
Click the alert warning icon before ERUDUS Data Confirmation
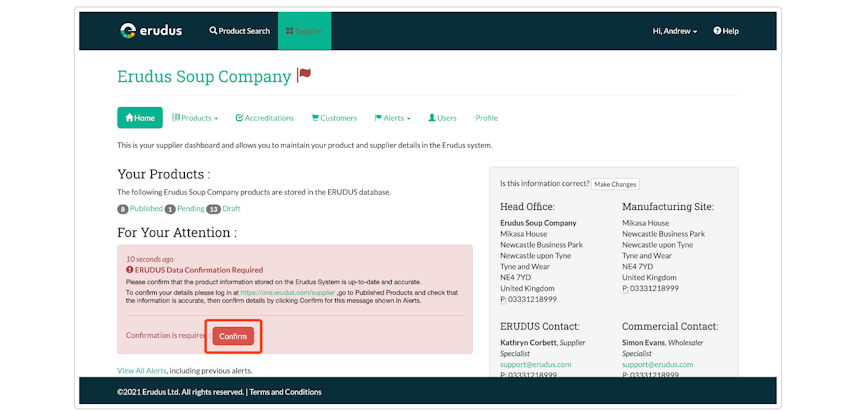click(130, 270)
